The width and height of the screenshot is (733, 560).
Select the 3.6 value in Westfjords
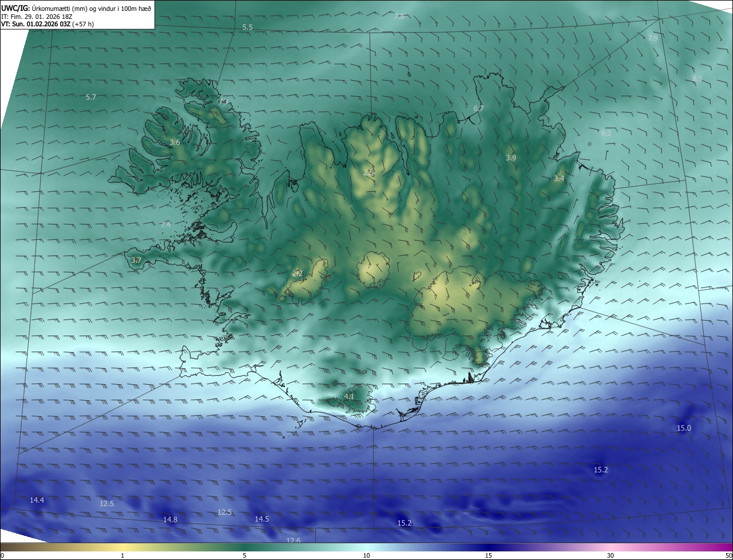tap(175, 143)
